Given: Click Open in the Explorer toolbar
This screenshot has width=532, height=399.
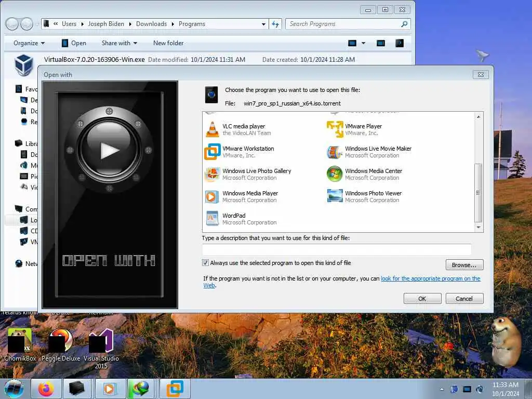Looking at the screenshot, I should pos(74,43).
